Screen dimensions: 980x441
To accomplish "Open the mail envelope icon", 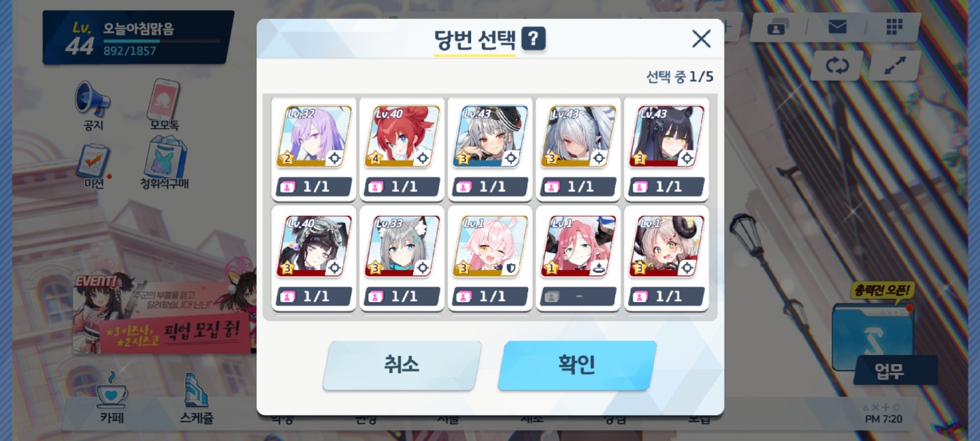I will point(837,27).
